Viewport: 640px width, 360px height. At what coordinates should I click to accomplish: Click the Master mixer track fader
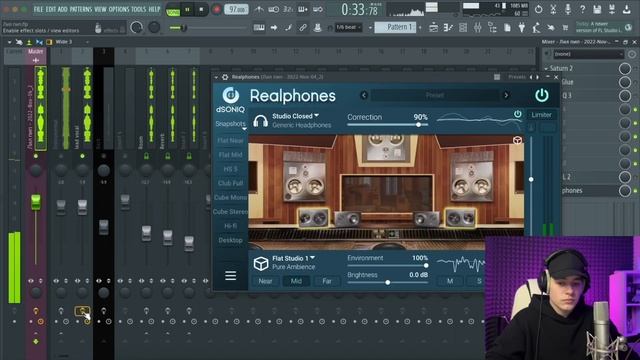point(36,202)
